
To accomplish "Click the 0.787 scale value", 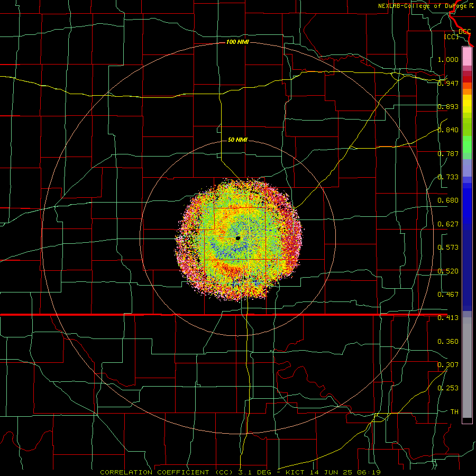I will pyautogui.click(x=448, y=153).
